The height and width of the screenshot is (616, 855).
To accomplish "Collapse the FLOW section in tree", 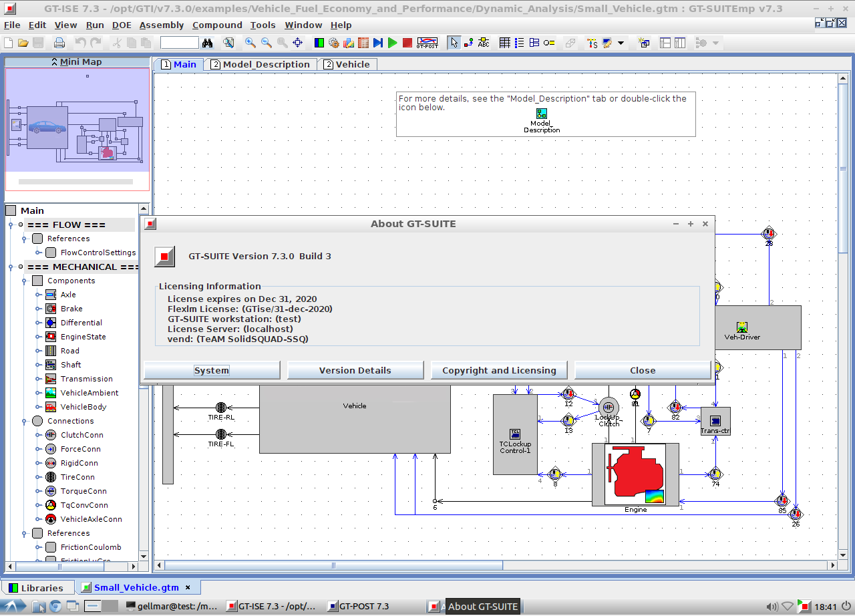I will [x=11, y=224].
